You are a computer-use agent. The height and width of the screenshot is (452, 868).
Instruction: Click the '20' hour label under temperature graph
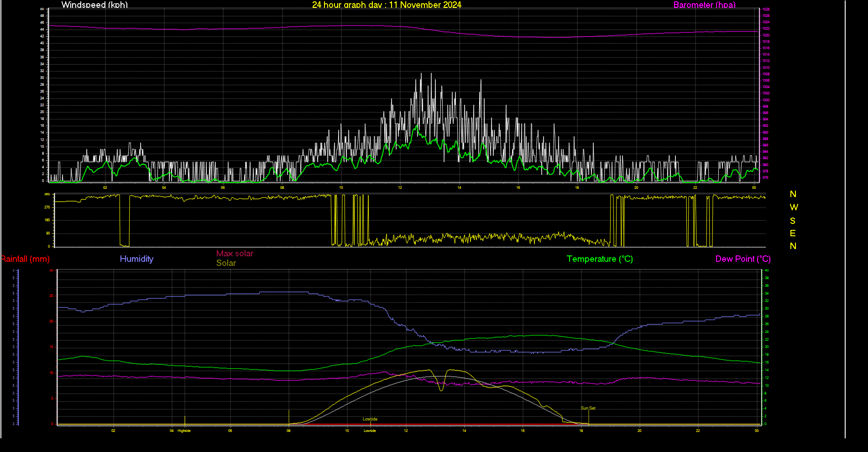[x=639, y=431]
